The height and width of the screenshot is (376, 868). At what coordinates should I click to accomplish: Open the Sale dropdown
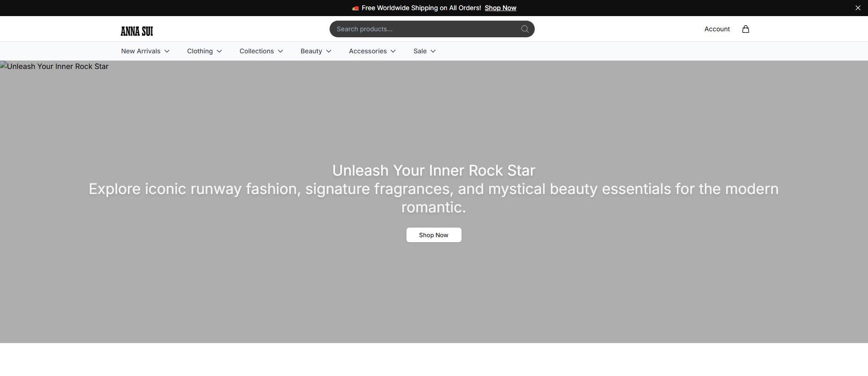(424, 51)
